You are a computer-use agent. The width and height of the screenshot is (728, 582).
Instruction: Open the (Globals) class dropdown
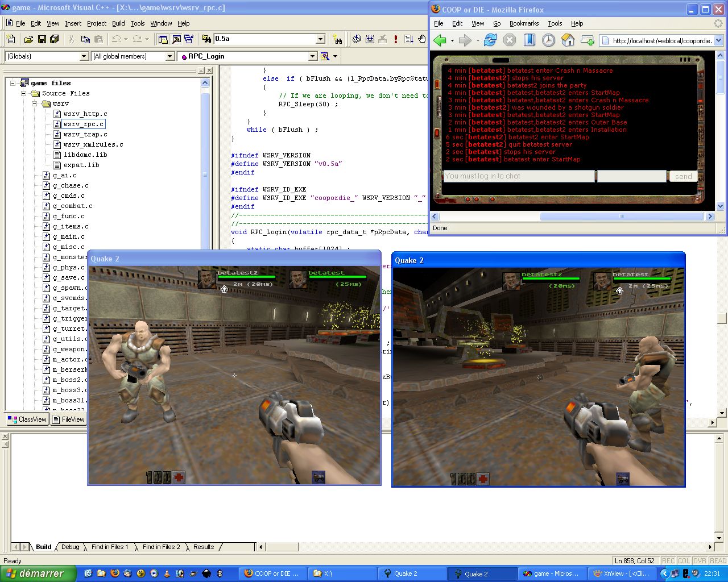tap(84, 56)
